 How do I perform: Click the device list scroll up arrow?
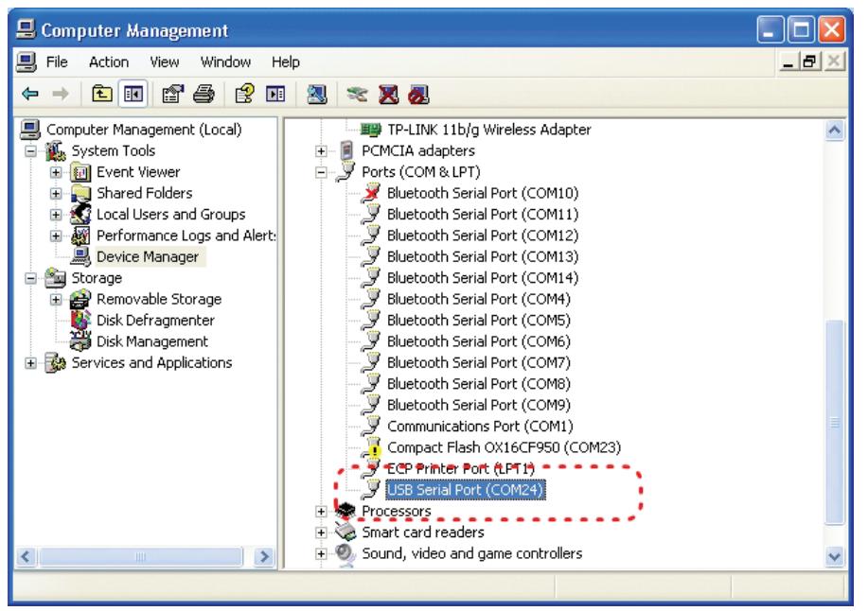835,131
